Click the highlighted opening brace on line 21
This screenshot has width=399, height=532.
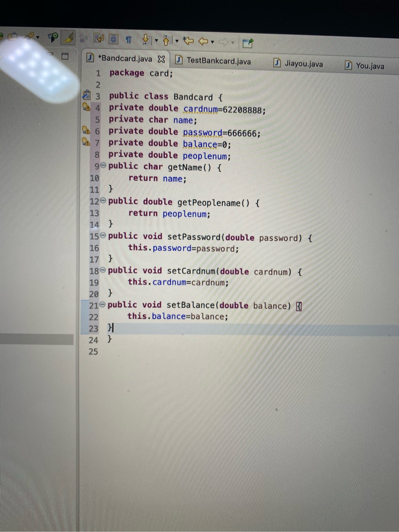pos(299,307)
